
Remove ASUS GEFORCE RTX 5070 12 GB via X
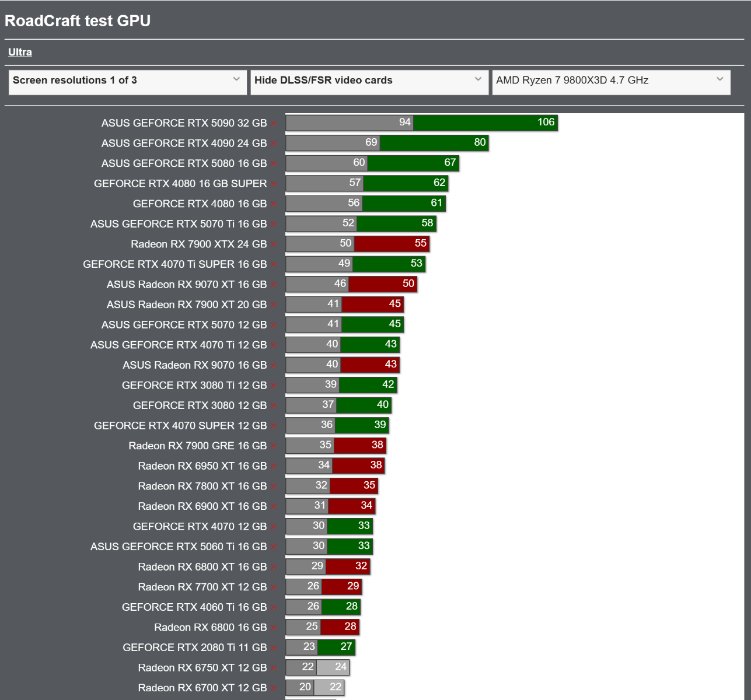tap(273, 325)
